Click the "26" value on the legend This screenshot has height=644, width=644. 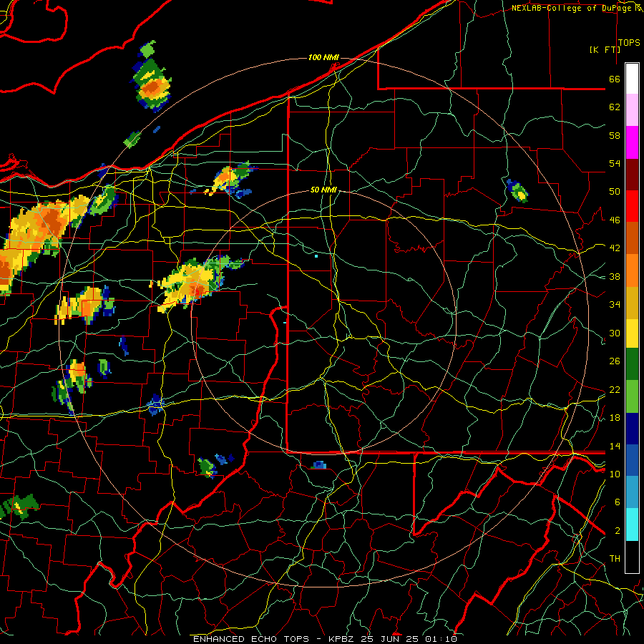[x=615, y=361]
